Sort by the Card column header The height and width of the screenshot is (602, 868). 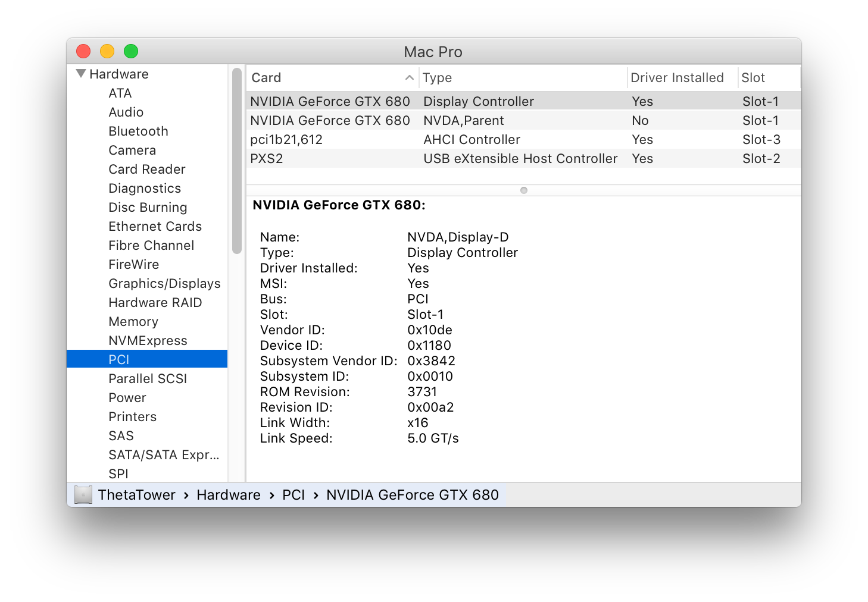pyautogui.click(x=332, y=77)
